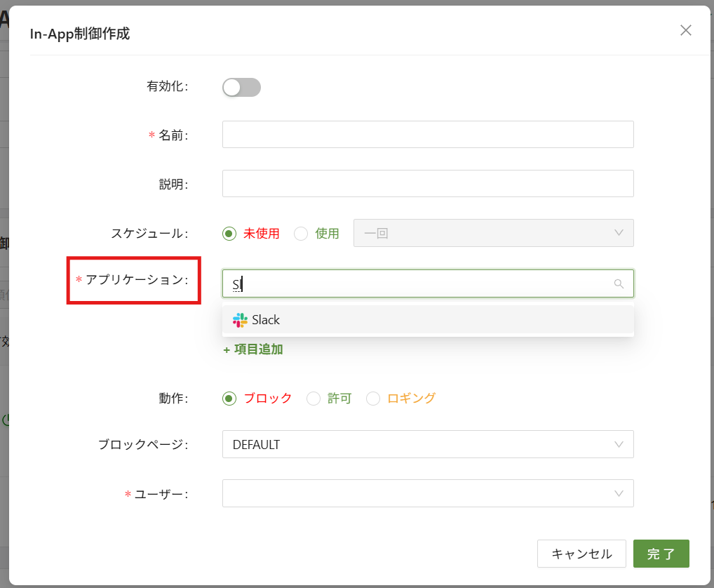
Task: Click the chevron arrow in ブロックページ field
Action: [x=619, y=444]
